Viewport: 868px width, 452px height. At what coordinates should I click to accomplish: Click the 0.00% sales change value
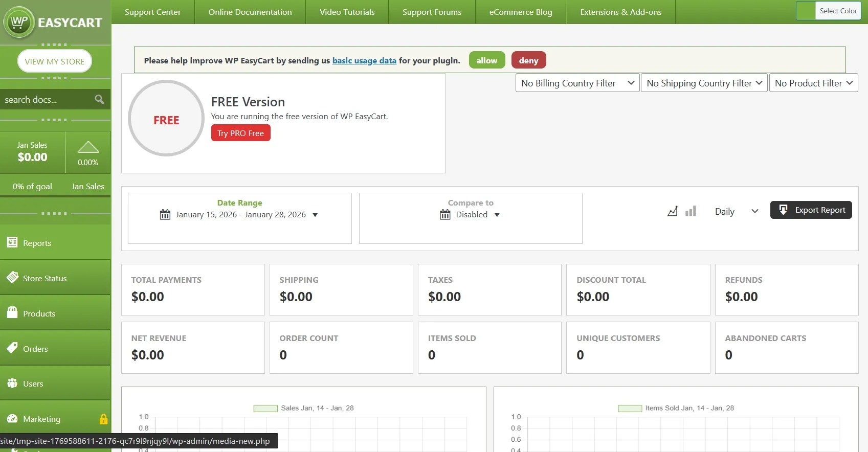[88, 162]
